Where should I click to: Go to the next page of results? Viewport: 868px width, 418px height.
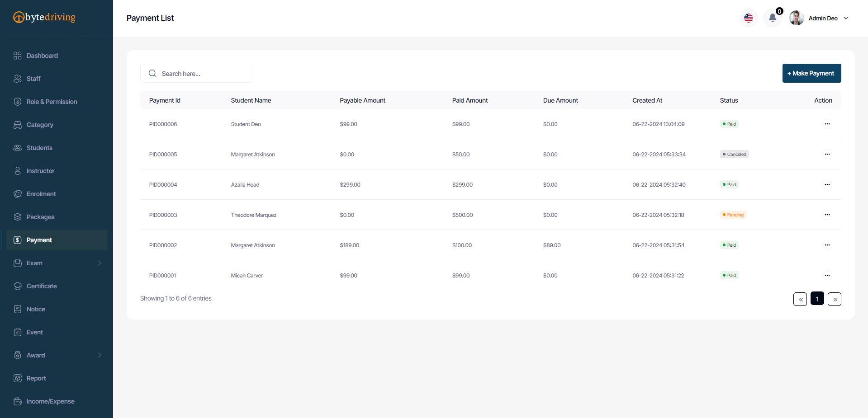coord(835,299)
